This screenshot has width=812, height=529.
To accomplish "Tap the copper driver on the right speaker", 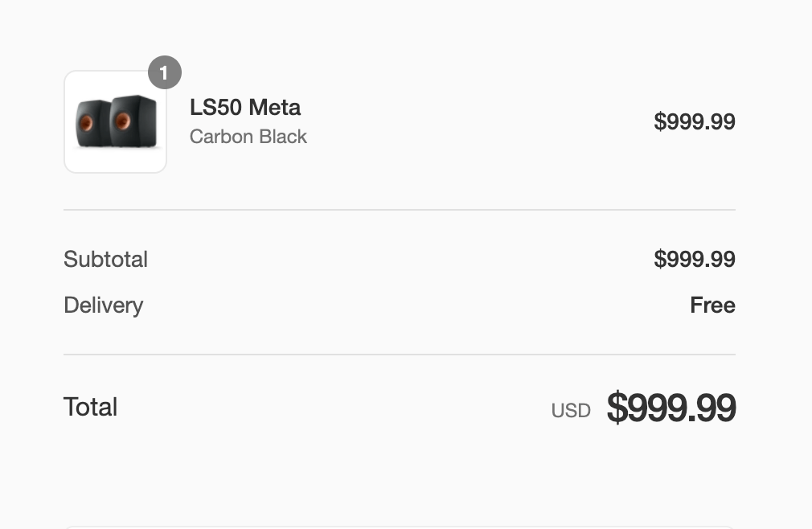I will 122,121.
